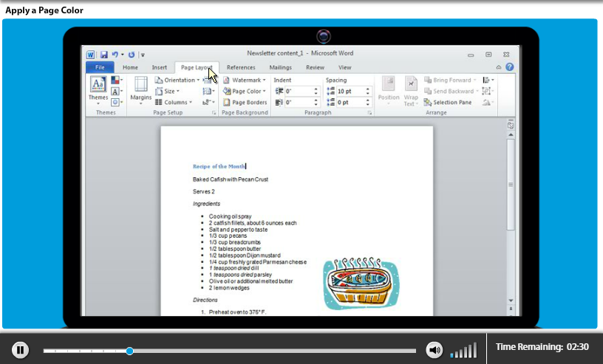
Task: Click the Save icon in Quick Access toolbar
Action: [x=103, y=55]
